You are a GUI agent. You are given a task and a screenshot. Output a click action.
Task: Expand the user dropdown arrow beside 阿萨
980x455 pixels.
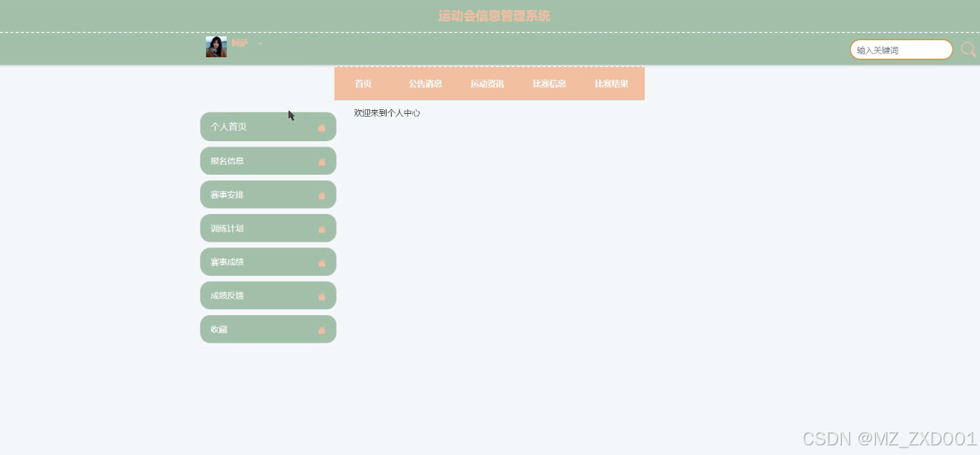[260, 44]
